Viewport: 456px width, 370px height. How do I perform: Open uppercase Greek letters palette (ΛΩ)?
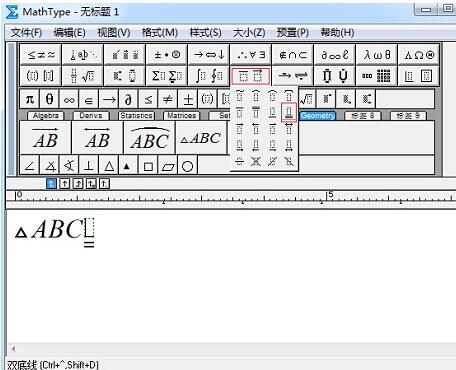[x=419, y=55]
